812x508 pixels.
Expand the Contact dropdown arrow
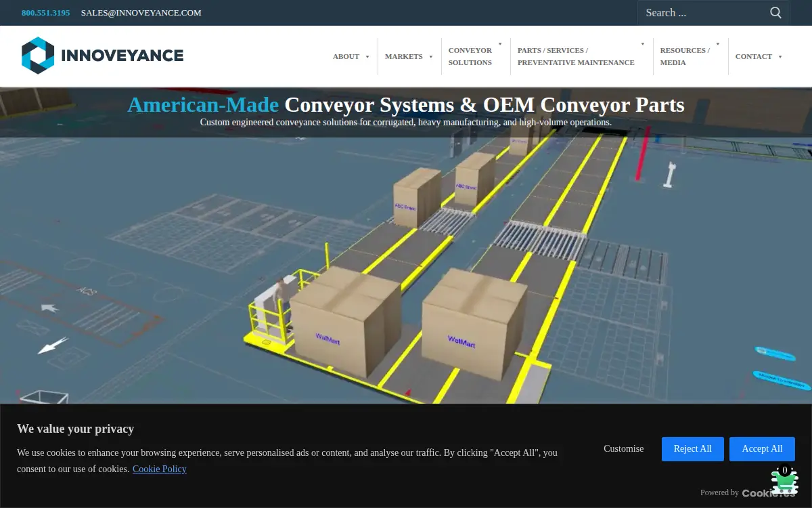780,57
